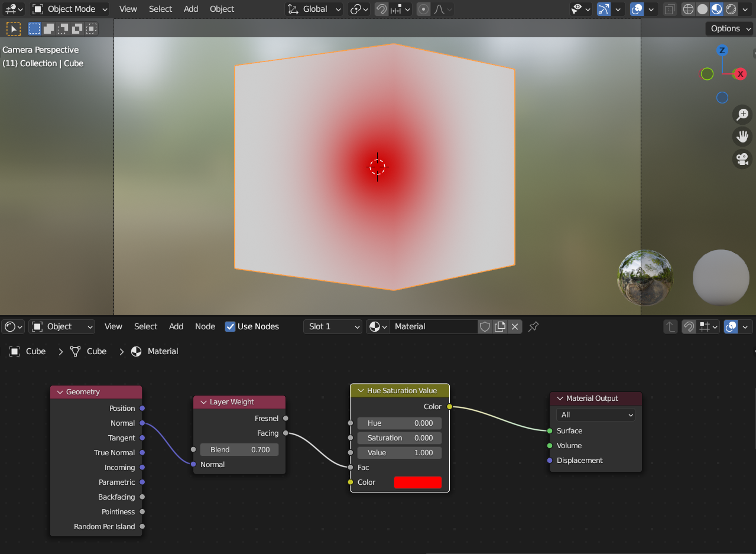Switch to wireframe viewport shading
This screenshot has height=554, width=756.
tap(688, 9)
